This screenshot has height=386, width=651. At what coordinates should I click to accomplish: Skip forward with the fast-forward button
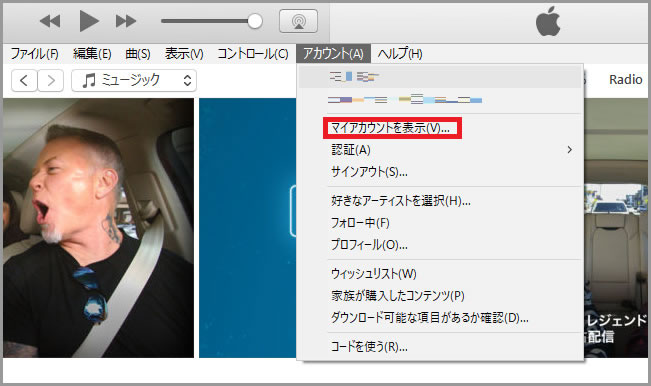(126, 21)
